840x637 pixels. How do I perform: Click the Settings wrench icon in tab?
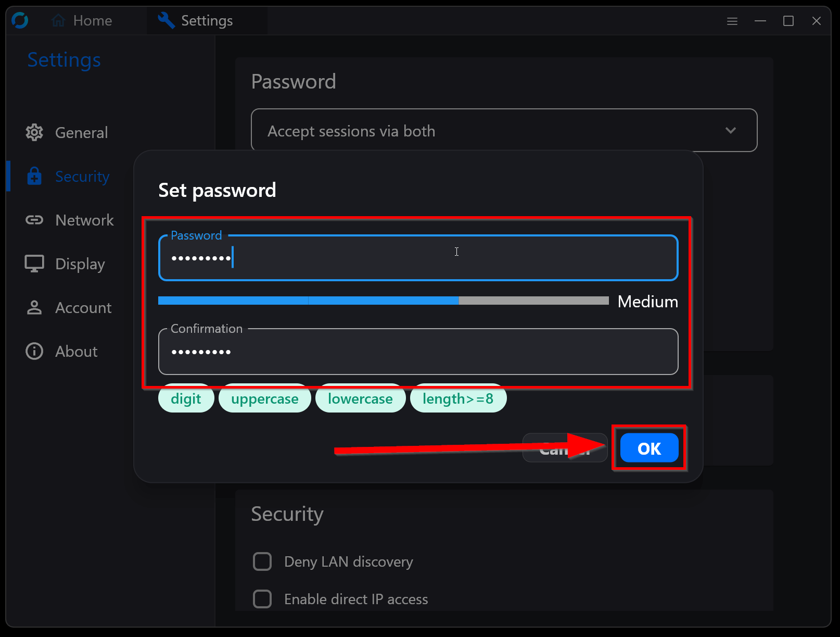point(166,20)
